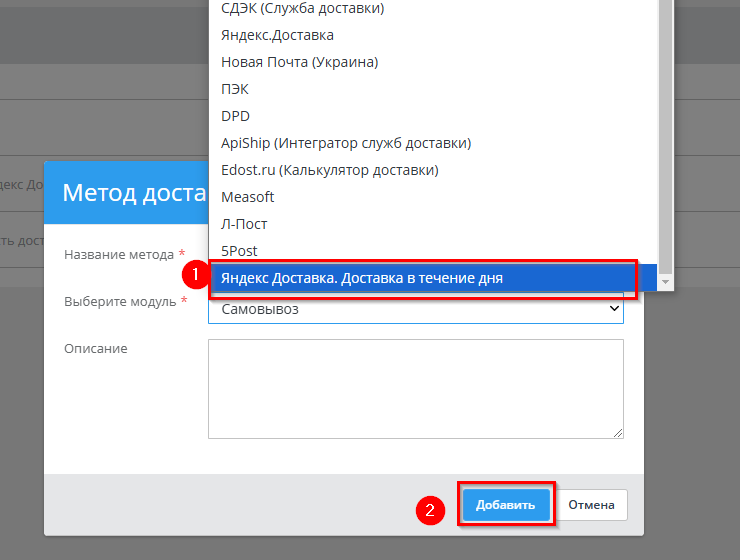Select Edost.ru (Калькулятор доставки) option
Image resolution: width=740 pixels, height=560 pixels.
[433, 170]
